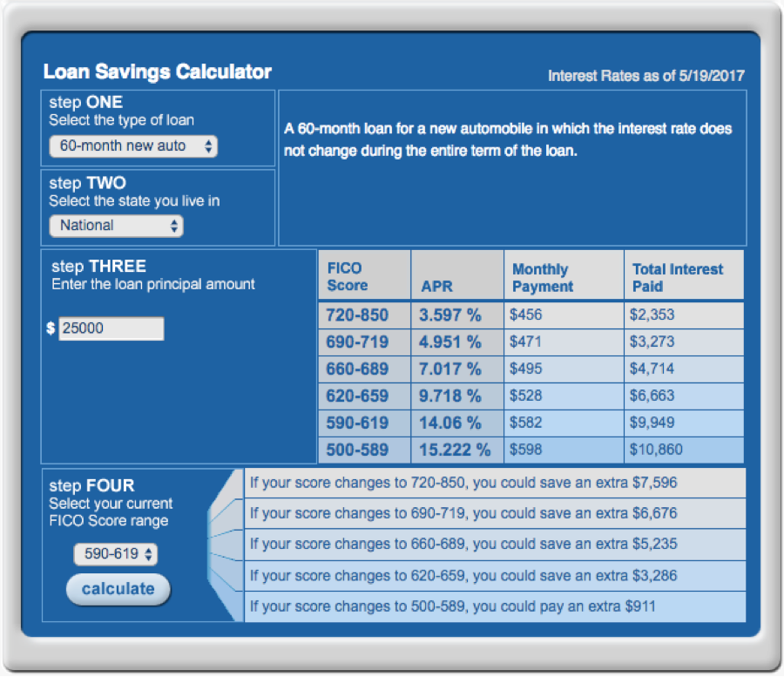Click the Select the state you live in label
The height and width of the screenshot is (677, 784).
(134, 201)
